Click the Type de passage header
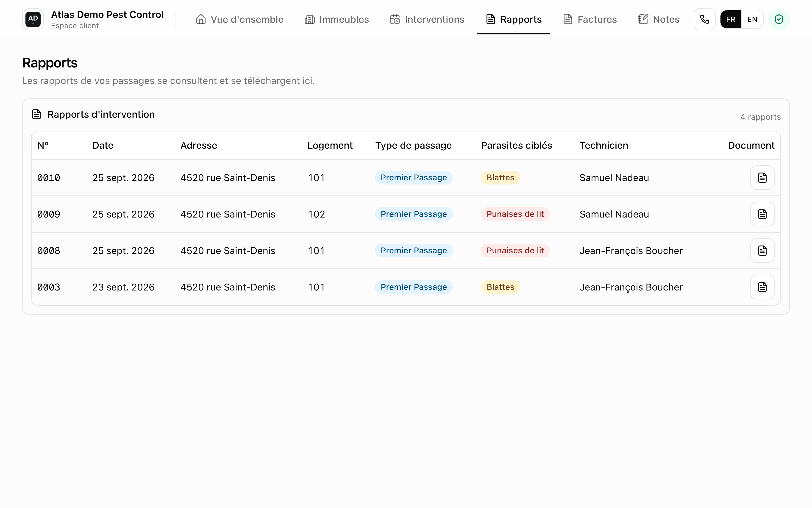The image size is (812, 508). tap(413, 145)
